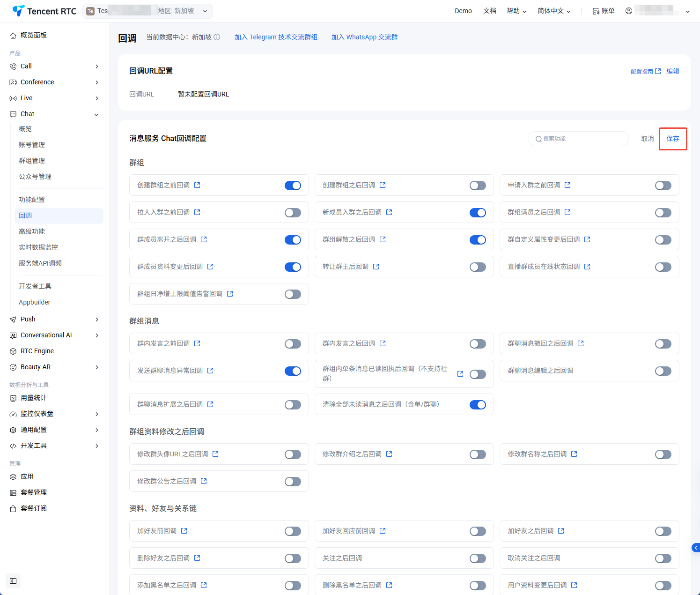Open doc link for 加好友前回调

point(184,531)
